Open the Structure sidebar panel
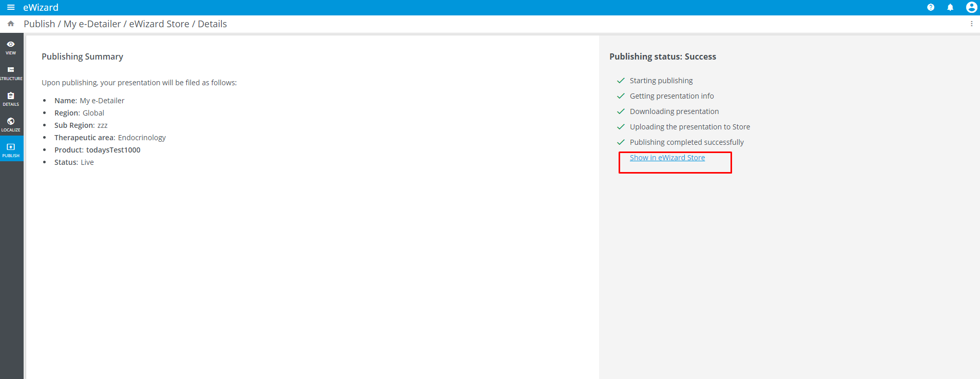Viewport: 980px width, 379px height. 11,73
